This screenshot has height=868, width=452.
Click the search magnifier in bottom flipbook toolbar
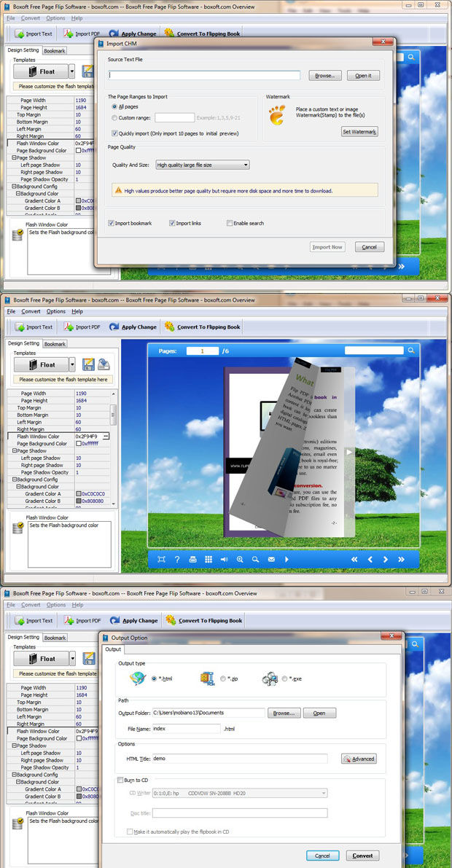click(x=255, y=560)
